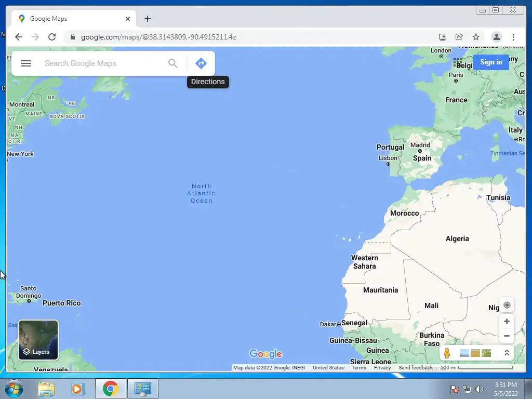532x399 pixels.
Task: Click the install app icon in address bar
Action: coord(442,37)
